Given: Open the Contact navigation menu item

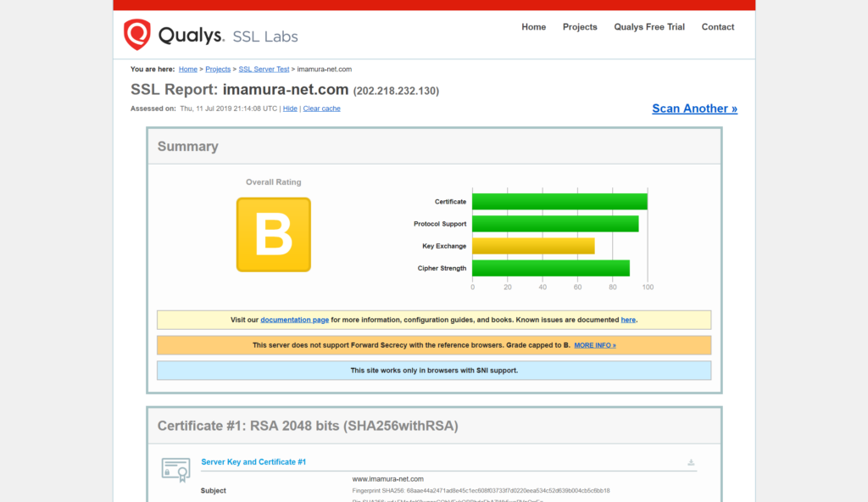Looking at the screenshot, I should click(717, 26).
